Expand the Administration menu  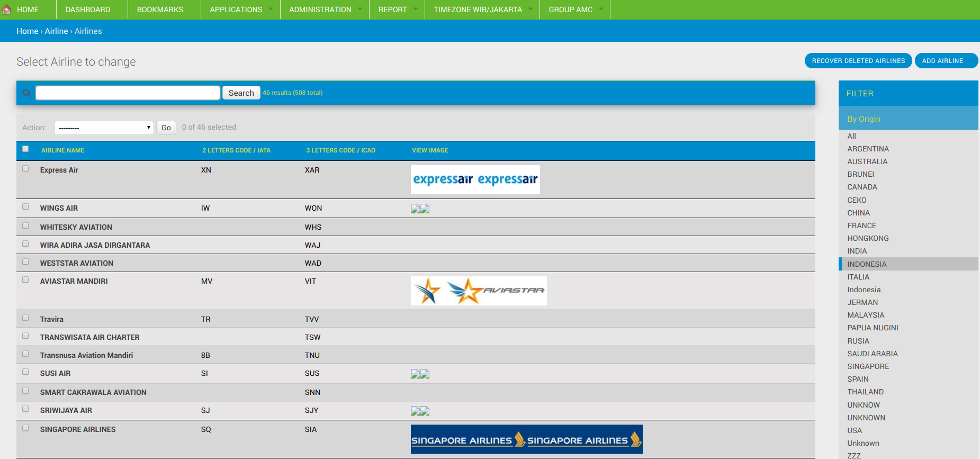325,10
